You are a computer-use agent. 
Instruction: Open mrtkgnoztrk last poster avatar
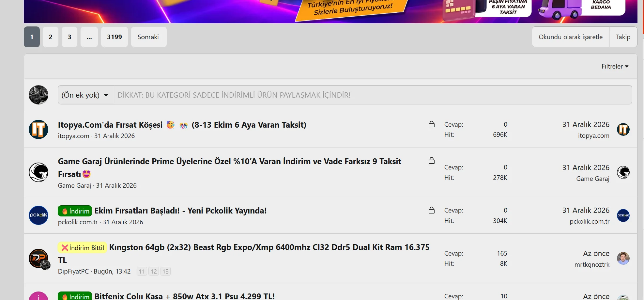click(623, 258)
